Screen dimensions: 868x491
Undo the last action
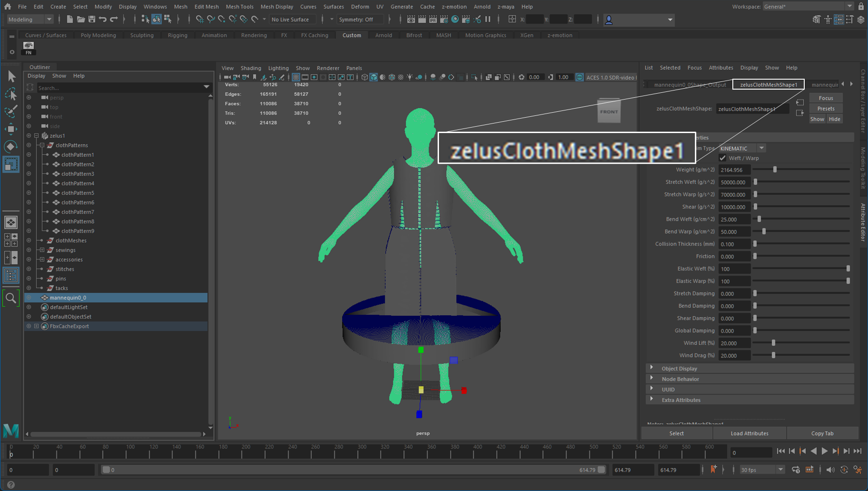point(103,19)
